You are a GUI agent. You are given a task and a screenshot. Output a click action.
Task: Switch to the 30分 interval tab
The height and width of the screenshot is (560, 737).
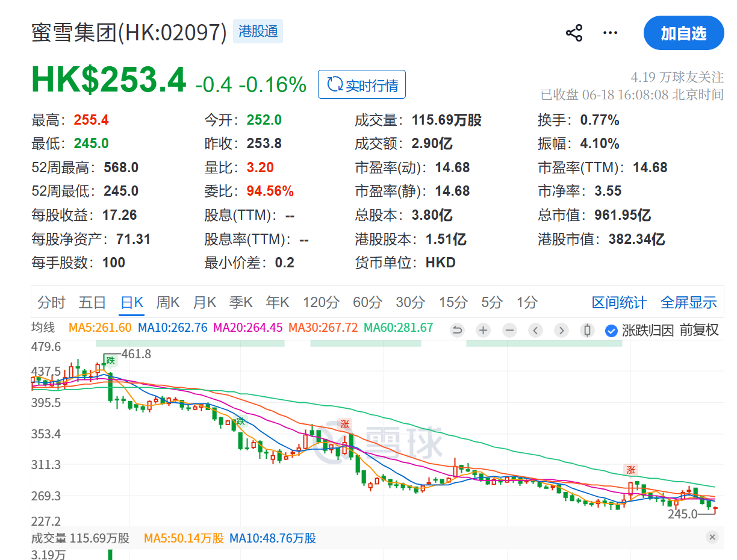click(x=410, y=302)
